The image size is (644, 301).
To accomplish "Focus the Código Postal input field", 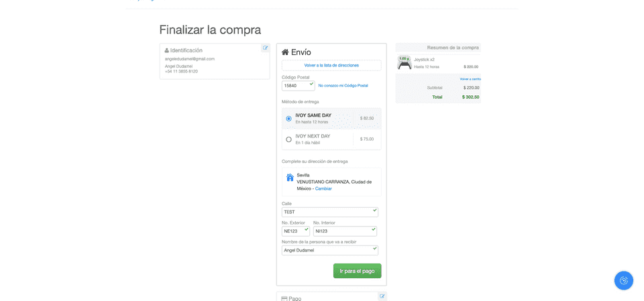I will click(298, 86).
